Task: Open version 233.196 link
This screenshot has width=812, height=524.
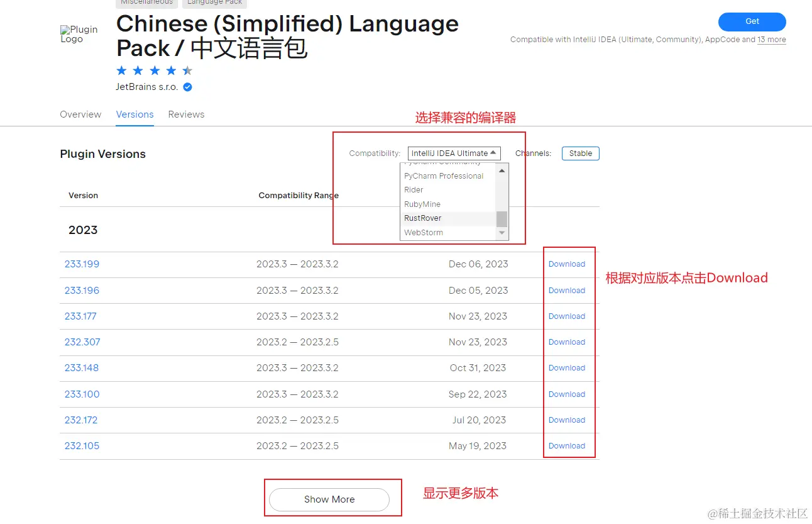Action: [x=82, y=291]
